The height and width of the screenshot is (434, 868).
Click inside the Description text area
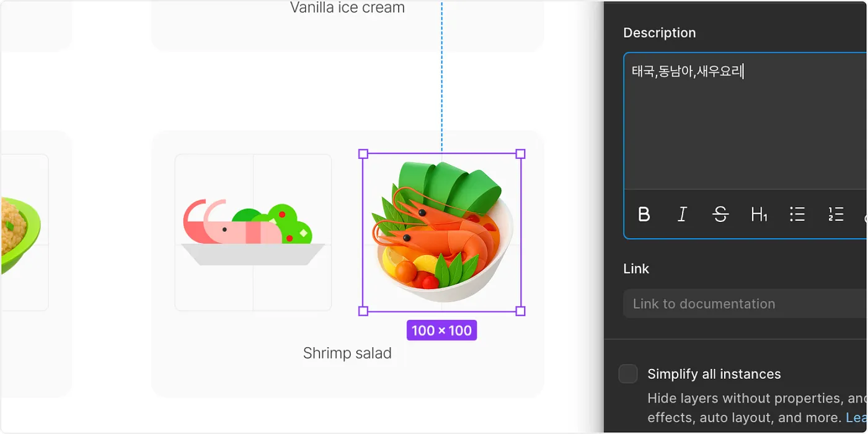tap(744, 124)
